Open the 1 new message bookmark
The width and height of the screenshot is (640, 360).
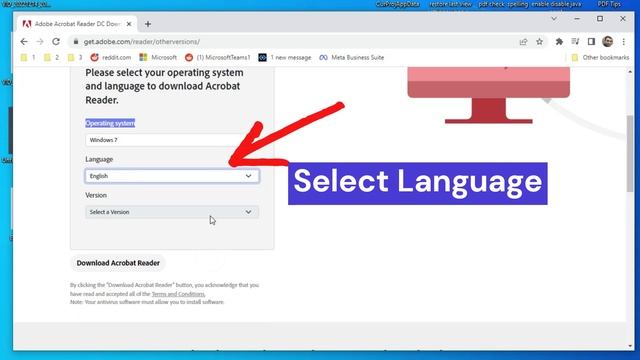click(x=285, y=58)
